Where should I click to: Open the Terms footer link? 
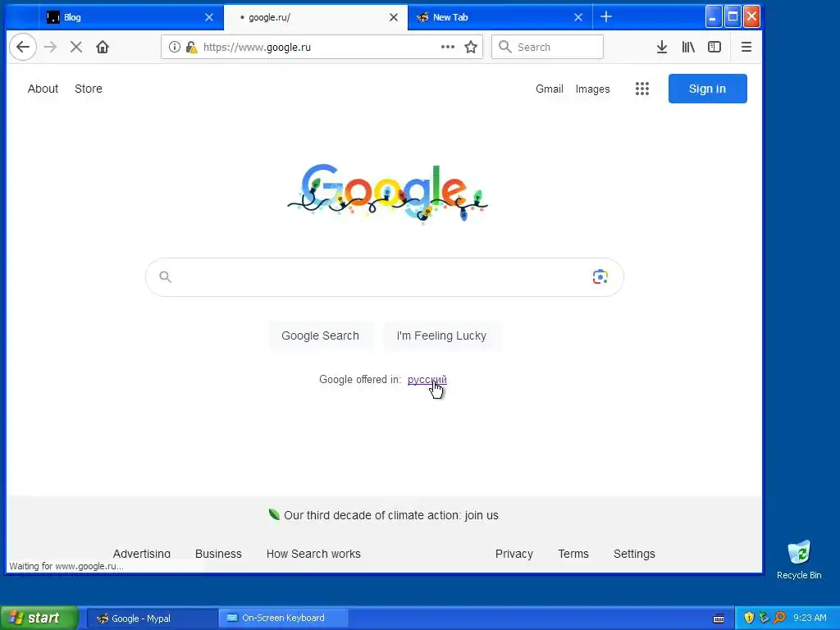(x=573, y=554)
